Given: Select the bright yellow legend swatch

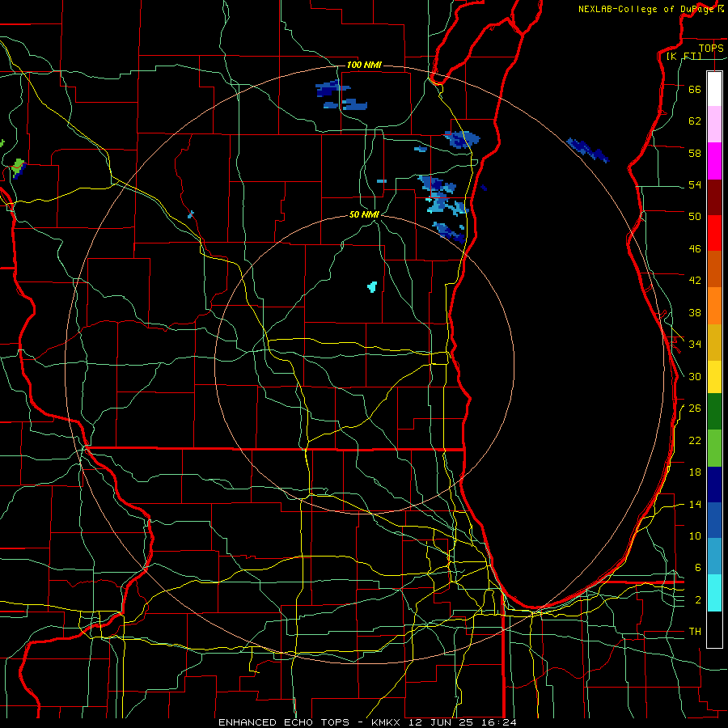Looking at the screenshot, I should (714, 377).
